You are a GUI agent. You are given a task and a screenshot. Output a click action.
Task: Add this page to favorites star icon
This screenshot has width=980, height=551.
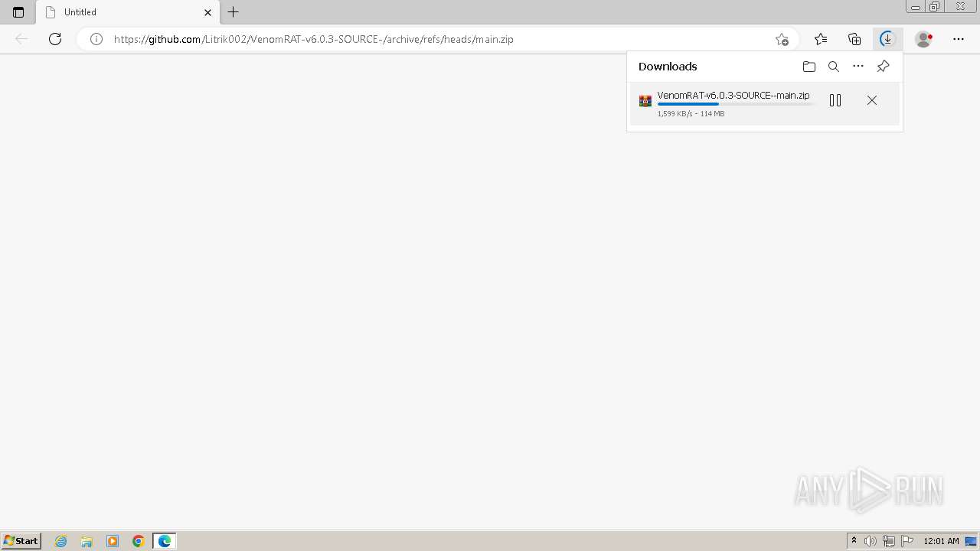782,39
